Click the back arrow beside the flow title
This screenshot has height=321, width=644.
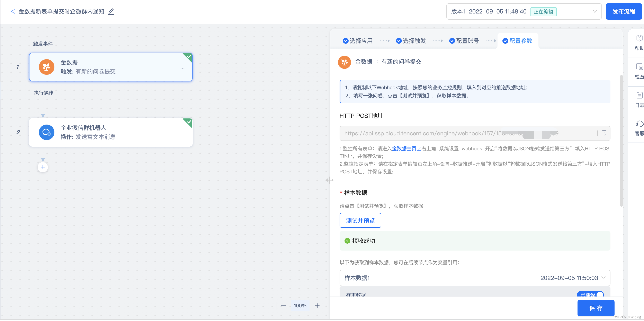pos(13,11)
